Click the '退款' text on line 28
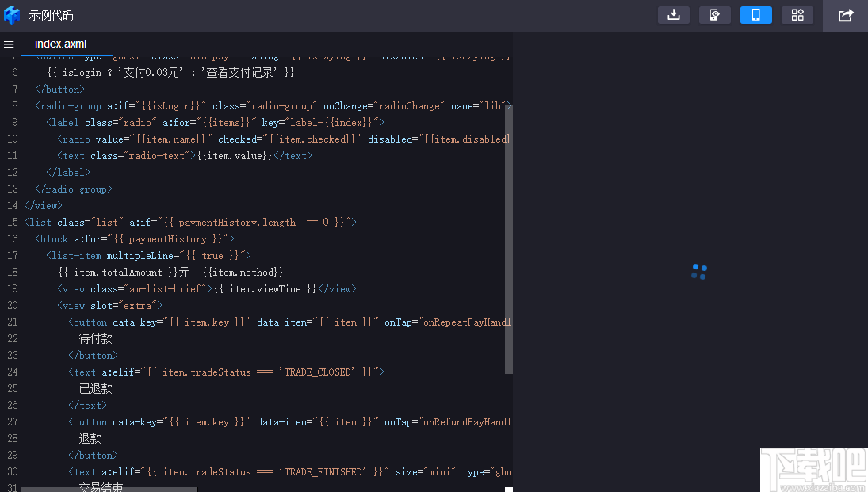Screen dimensions: 868x492 tap(90, 438)
